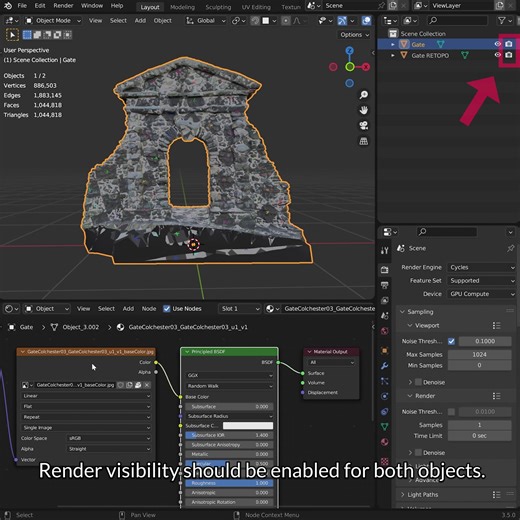Viewport: 520px width, 520px height.
Task: Open the Tool properties tab icon
Action: point(384,251)
